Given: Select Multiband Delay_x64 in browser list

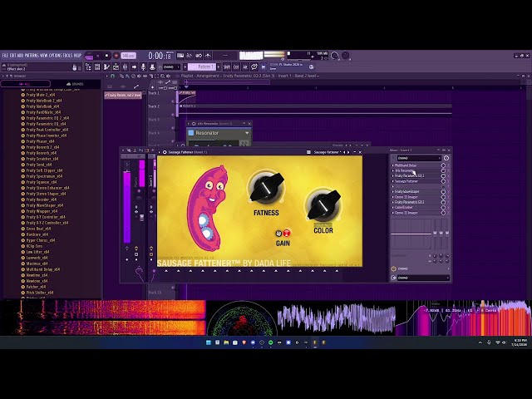Looking at the screenshot, I should click(42, 269).
